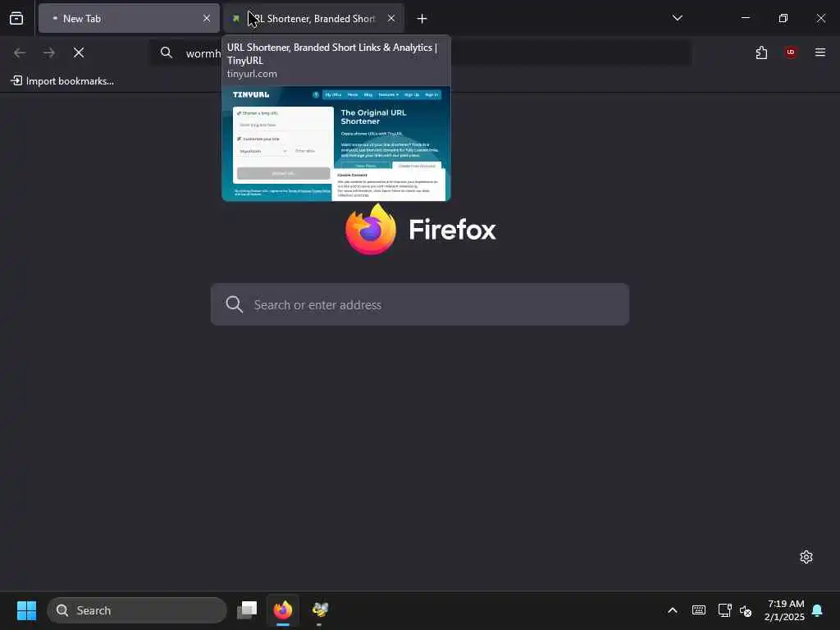
Task: Go forward one page
Action: (48, 52)
